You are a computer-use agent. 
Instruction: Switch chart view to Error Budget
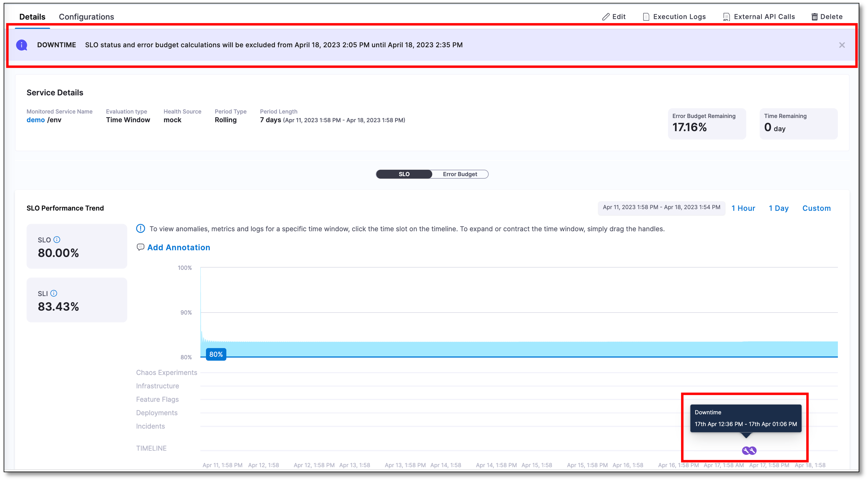[x=460, y=174]
